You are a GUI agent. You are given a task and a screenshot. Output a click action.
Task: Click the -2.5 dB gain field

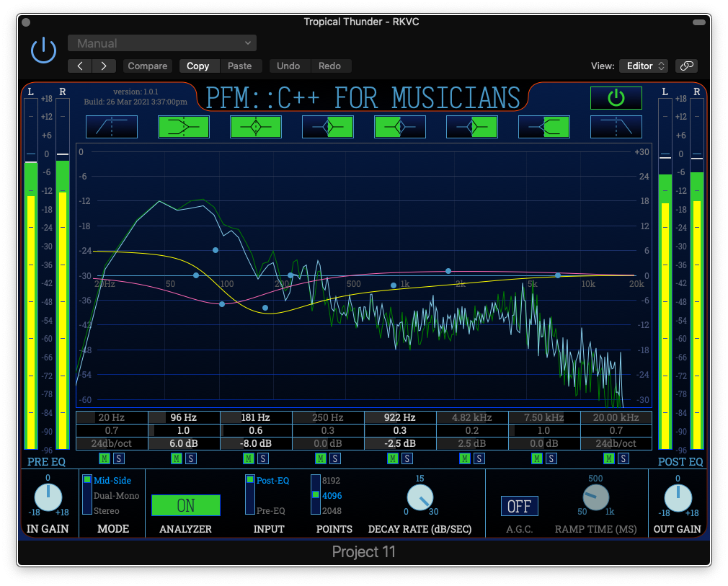400,443
